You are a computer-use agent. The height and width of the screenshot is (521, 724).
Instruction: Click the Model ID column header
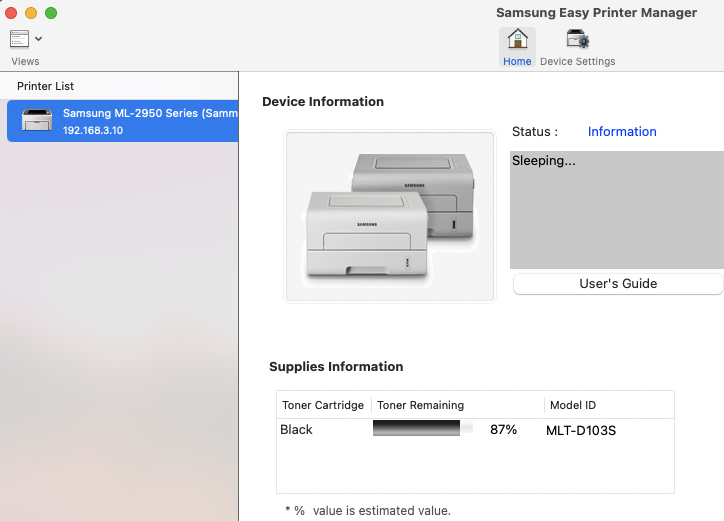609,405
